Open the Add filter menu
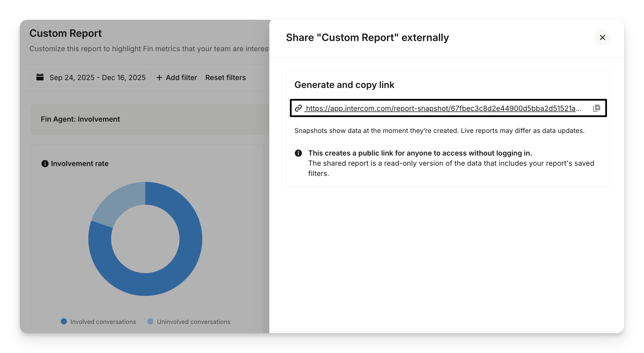Viewport: 644px width, 353px height. 181,78
